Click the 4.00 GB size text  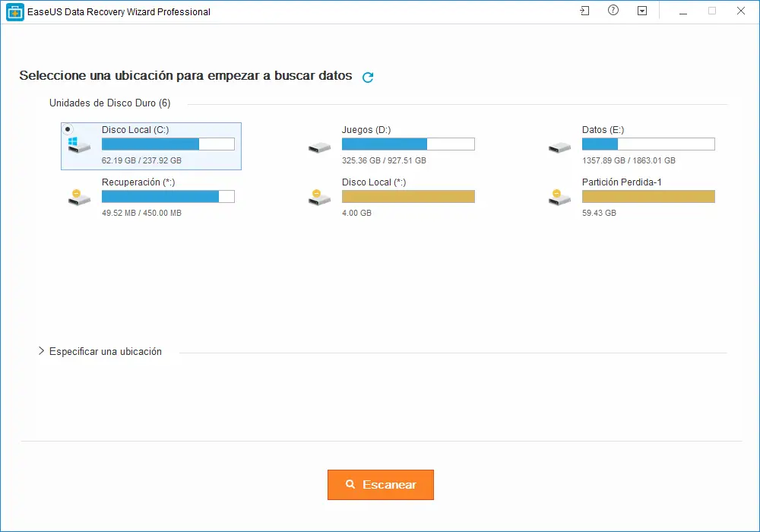pos(356,213)
